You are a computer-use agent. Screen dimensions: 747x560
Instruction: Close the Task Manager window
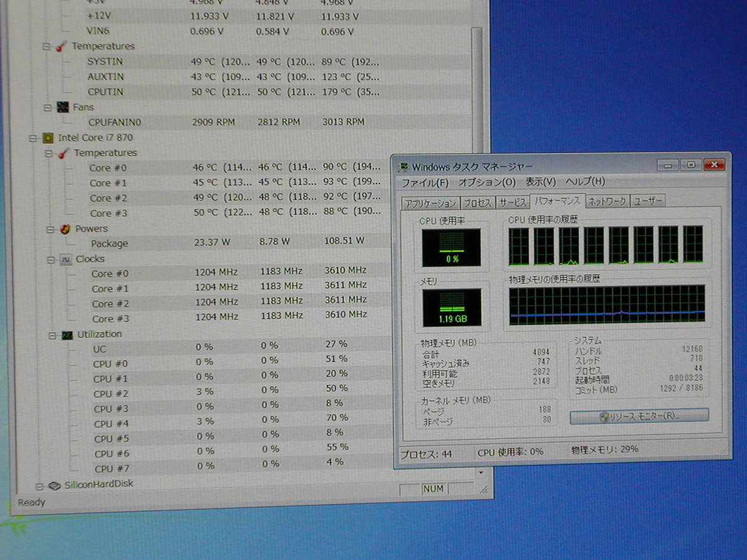coord(714,165)
